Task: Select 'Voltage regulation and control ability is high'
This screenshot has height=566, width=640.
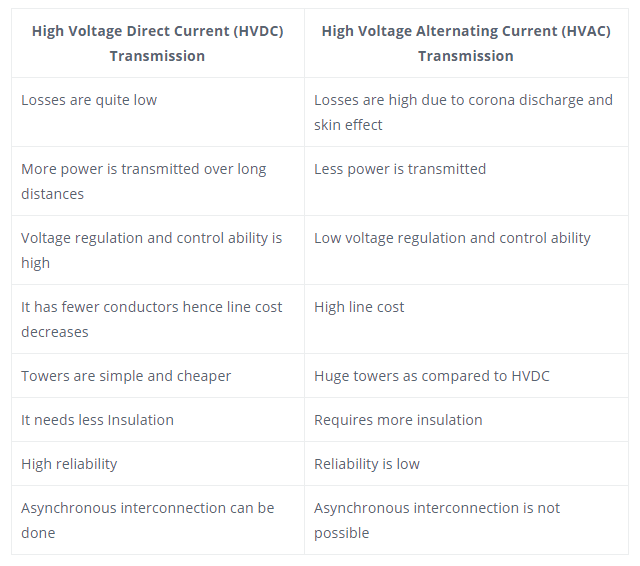Action: 158,250
